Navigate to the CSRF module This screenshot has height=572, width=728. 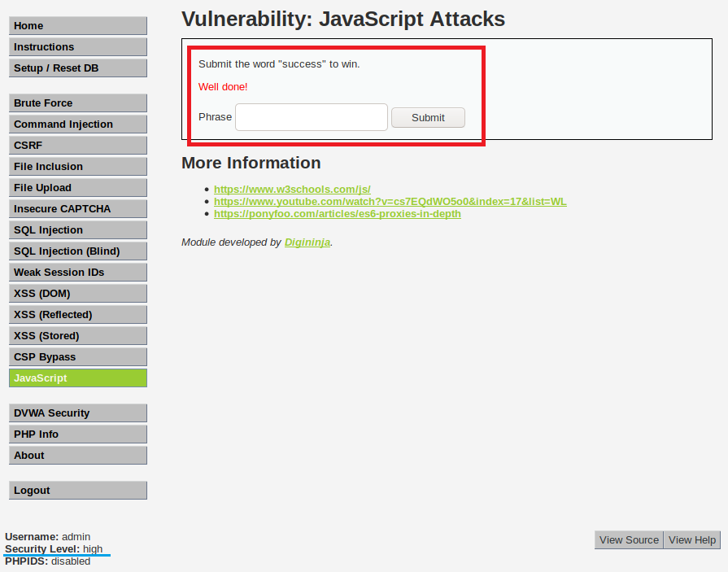[78, 146]
